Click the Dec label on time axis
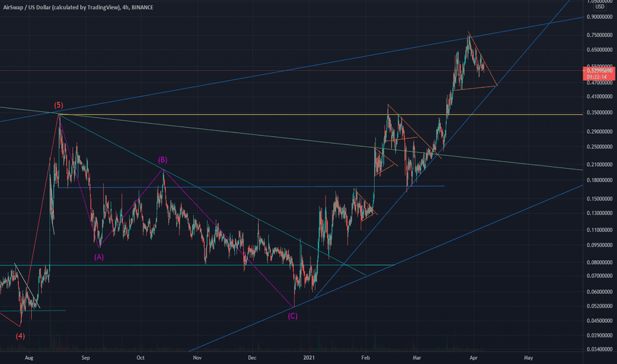This screenshot has height=364, width=617. (x=252, y=357)
